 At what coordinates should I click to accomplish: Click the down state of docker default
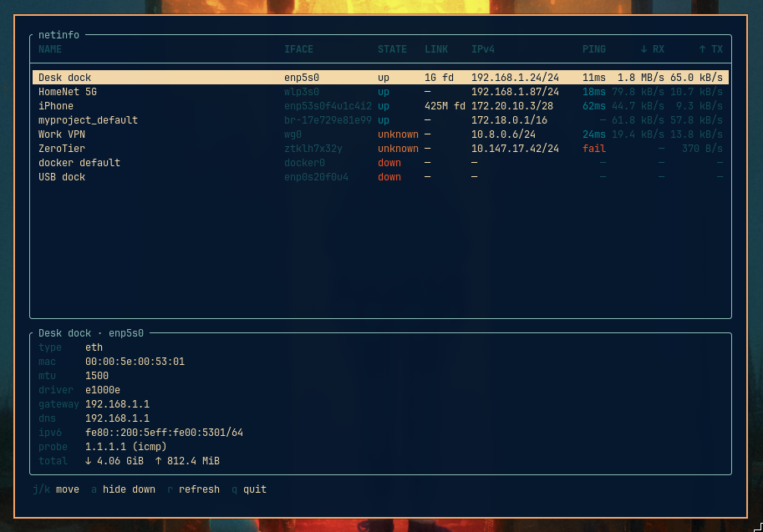coord(389,162)
